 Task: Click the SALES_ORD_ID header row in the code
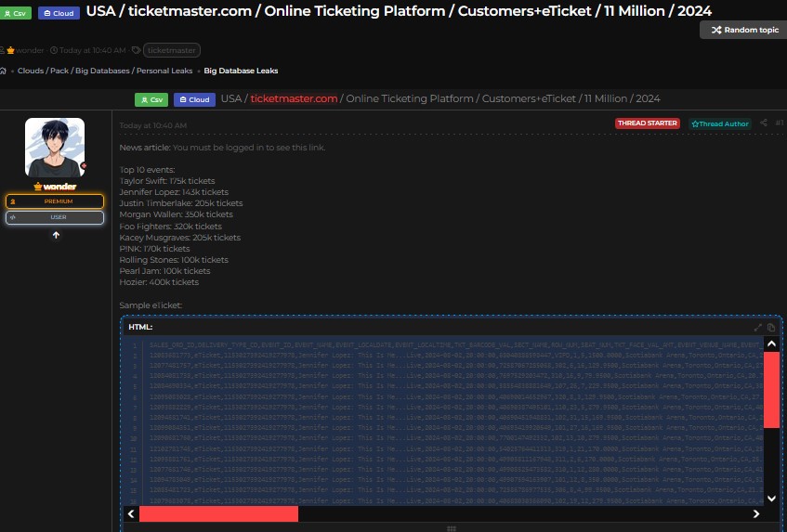455,345
